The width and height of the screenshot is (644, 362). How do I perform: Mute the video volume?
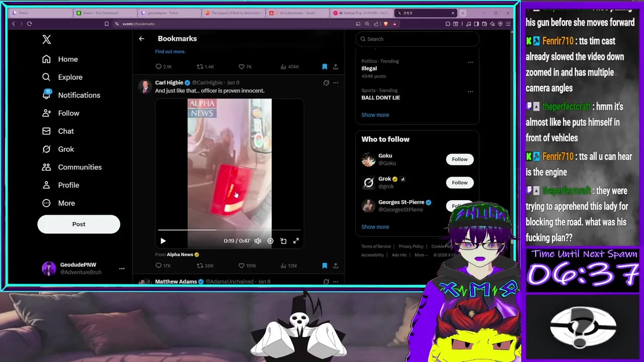click(x=258, y=241)
